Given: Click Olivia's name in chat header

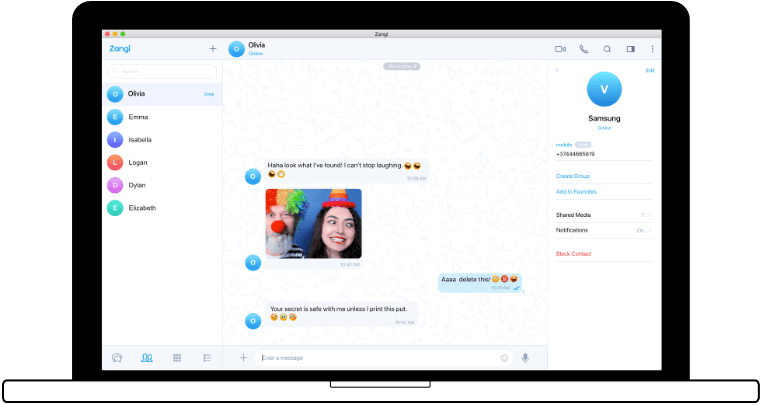Looking at the screenshot, I should 257,45.
